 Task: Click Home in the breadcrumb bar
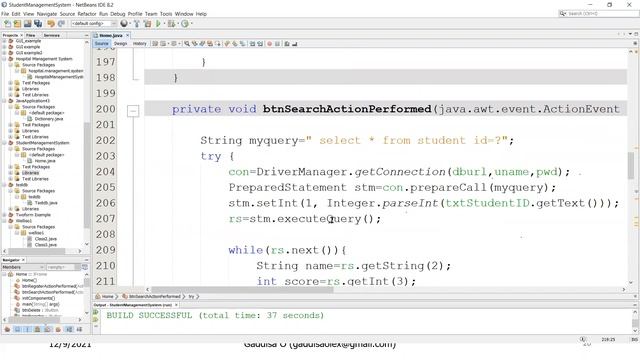coord(108,296)
